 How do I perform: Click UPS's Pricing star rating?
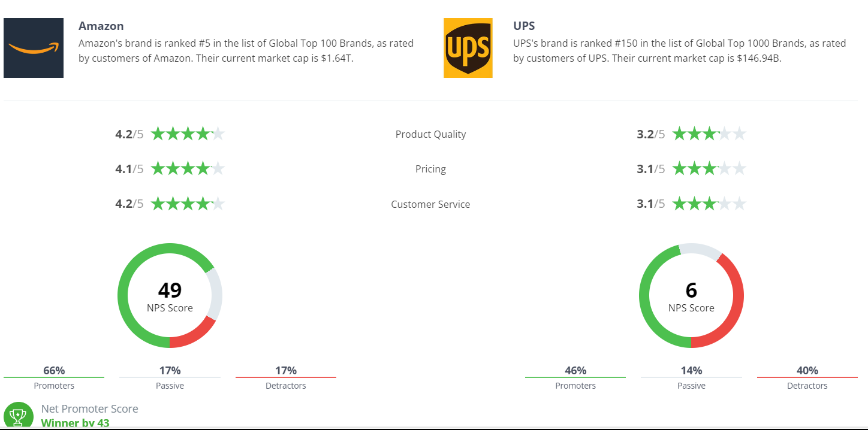point(709,169)
